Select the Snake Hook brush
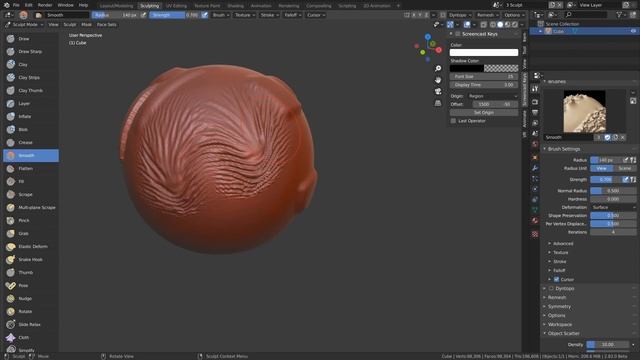Image resolution: width=640 pixels, height=360 pixels. [x=31, y=260]
